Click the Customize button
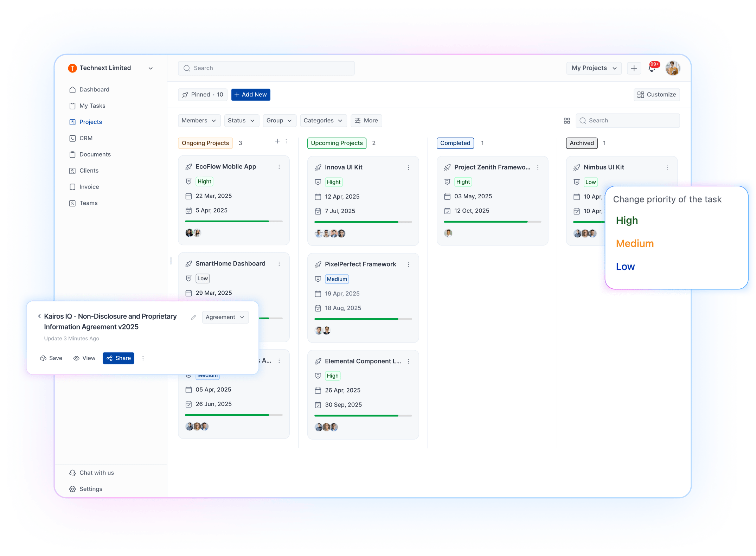The width and height of the screenshot is (756, 556). (656, 95)
